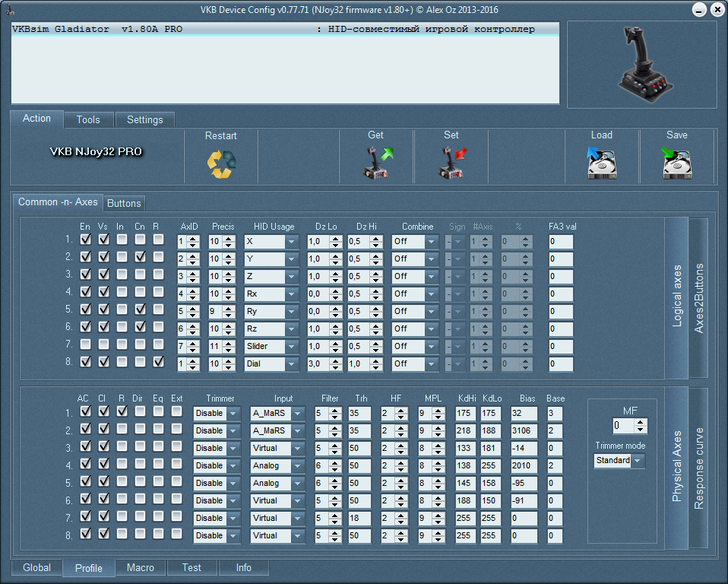
Task: Expand Combine dropdown for logical axis 5
Action: pos(414,311)
